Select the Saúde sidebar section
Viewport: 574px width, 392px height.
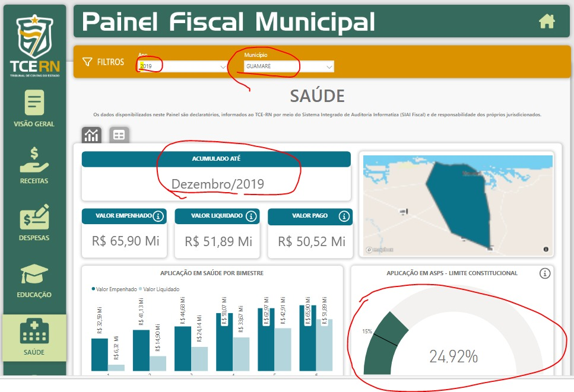[x=34, y=337]
